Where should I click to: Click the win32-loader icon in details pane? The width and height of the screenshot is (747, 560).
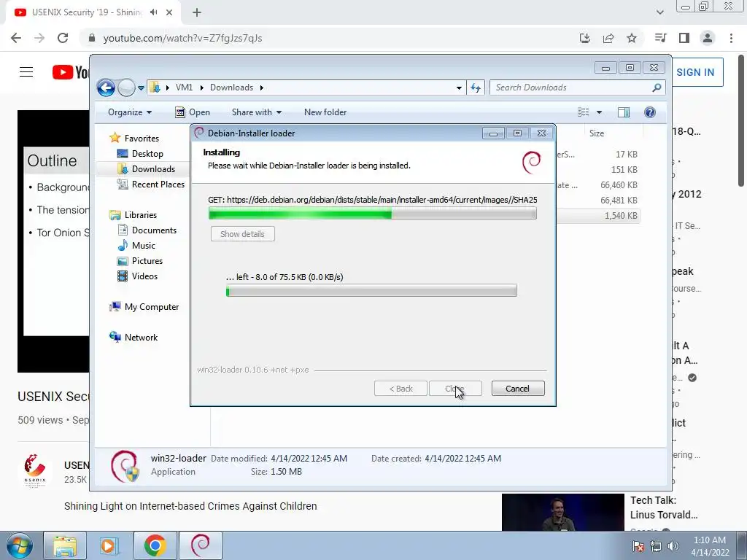pos(125,466)
